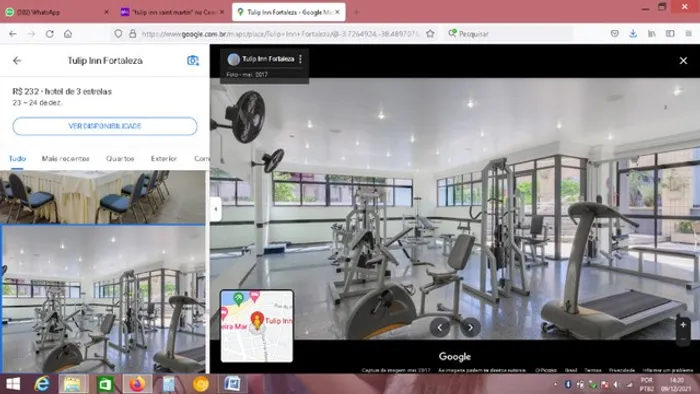Open the conference room chairs thumbnail

pyautogui.click(x=103, y=197)
